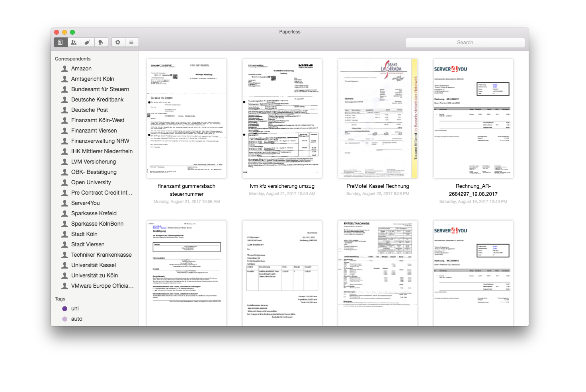Switch to the Documents view toolbar icon
586x392 pixels.
click(61, 42)
